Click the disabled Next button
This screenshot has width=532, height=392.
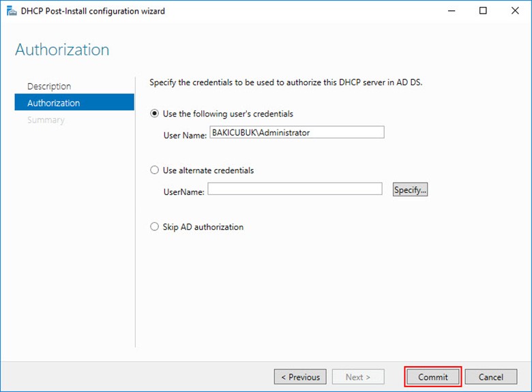pos(358,377)
